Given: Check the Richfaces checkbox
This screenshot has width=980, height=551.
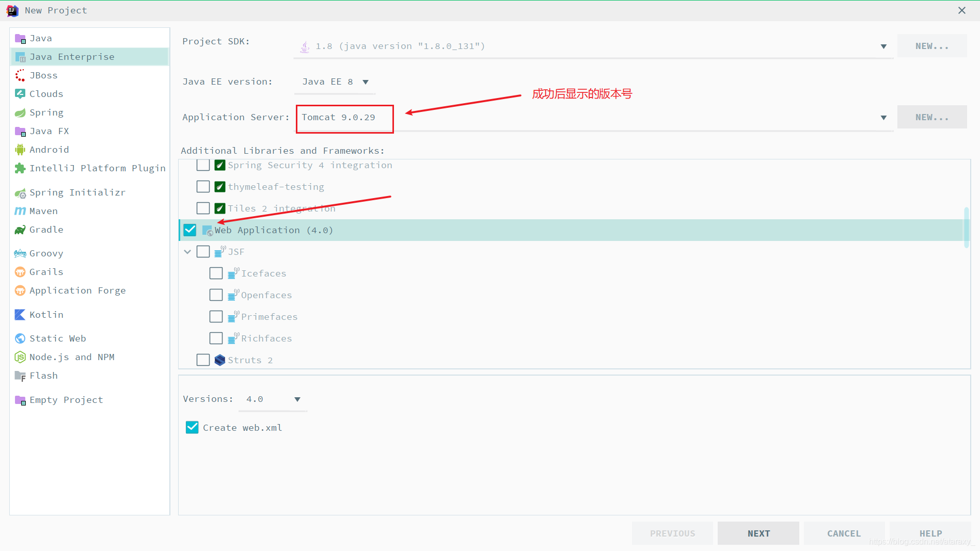Looking at the screenshot, I should (216, 338).
